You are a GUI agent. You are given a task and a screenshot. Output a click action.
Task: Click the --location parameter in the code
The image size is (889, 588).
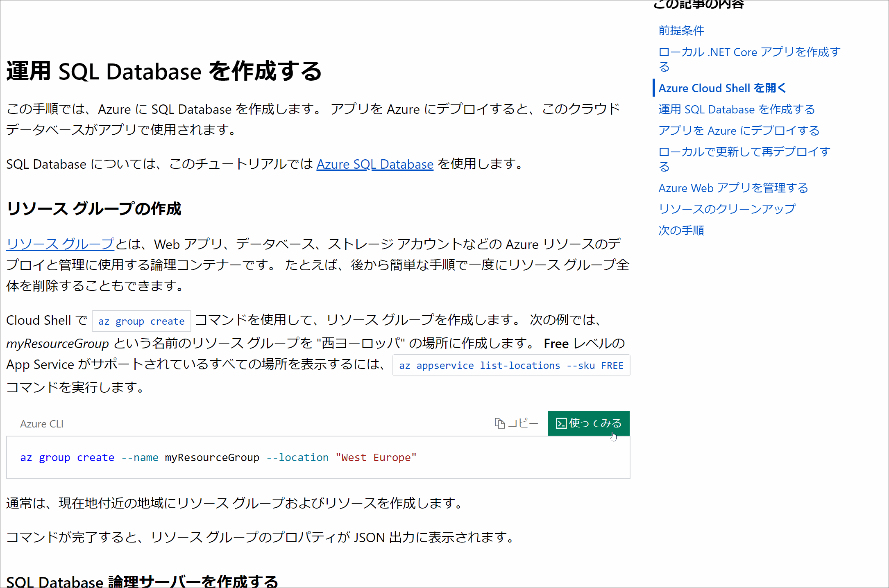(x=297, y=457)
